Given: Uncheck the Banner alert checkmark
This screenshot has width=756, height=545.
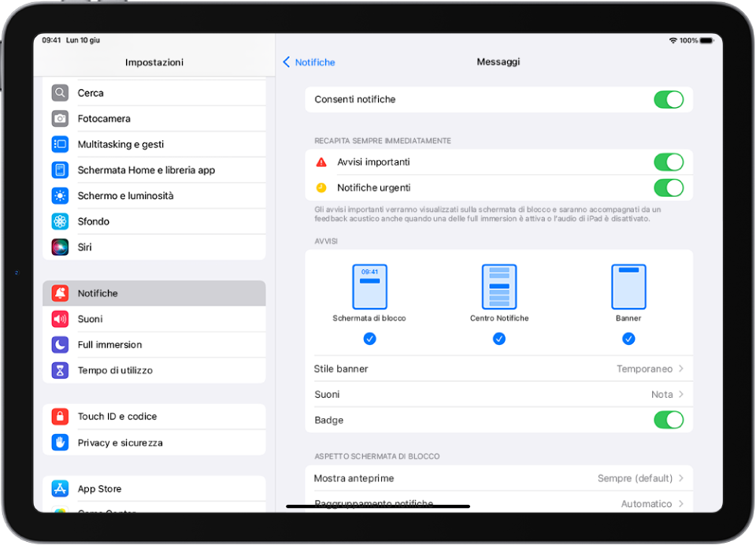Looking at the screenshot, I should (x=628, y=339).
